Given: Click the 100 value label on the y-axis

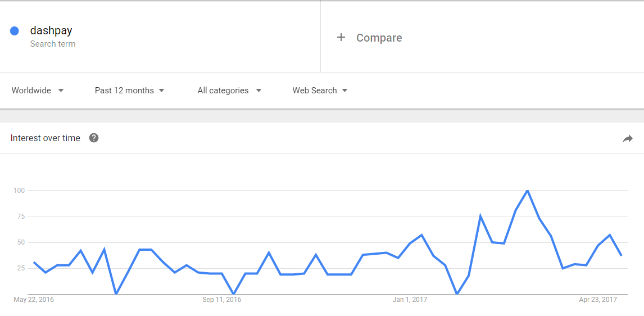Looking at the screenshot, I should tap(20, 191).
